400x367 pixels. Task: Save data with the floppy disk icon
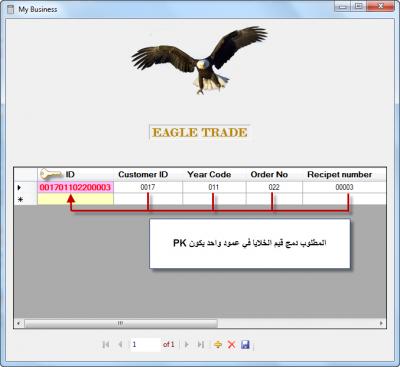click(x=245, y=344)
